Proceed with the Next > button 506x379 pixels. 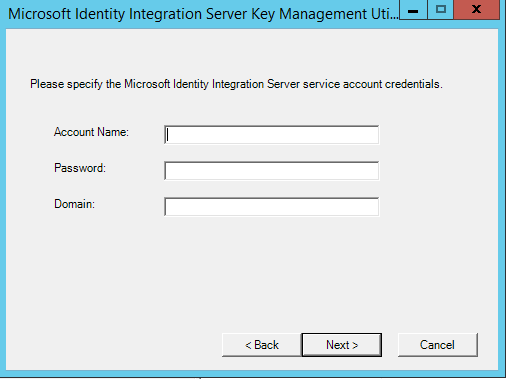pyautogui.click(x=342, y=345)
